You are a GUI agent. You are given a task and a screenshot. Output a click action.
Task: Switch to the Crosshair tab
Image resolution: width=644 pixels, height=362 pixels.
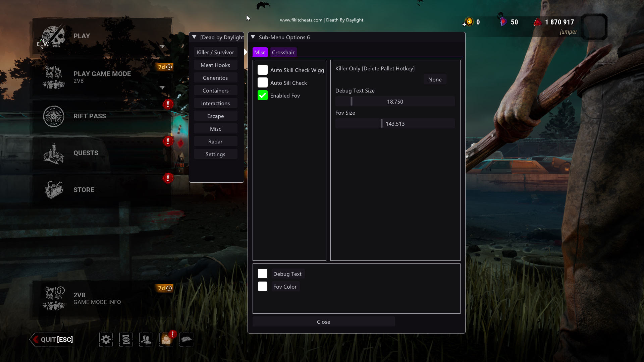point(283,52)
